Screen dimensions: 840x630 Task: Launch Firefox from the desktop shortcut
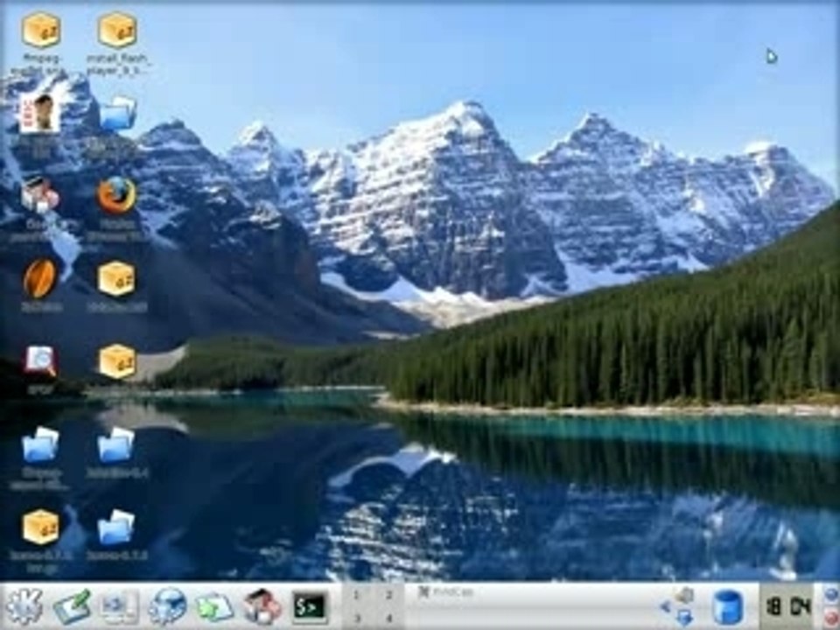tap(116, 195)
